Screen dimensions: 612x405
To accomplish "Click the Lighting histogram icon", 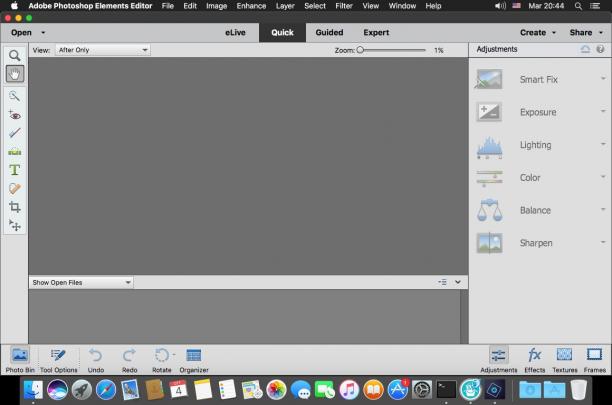I will pyautogui.click(x=489, y=147).
